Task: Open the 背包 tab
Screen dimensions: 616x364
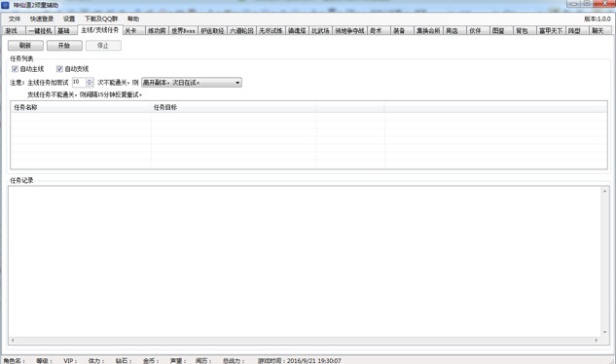Action: (x=525, y=31)
